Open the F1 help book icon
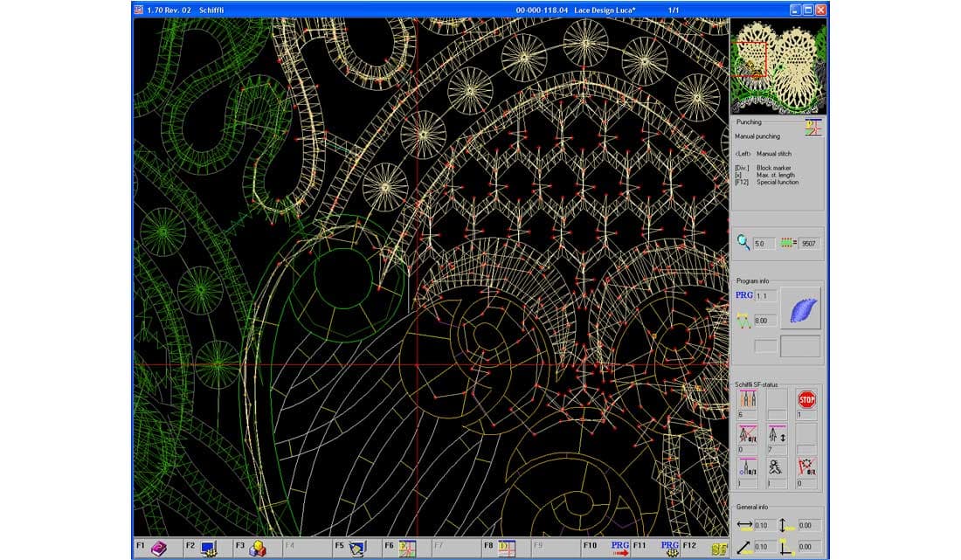 (x=159, y=548)
